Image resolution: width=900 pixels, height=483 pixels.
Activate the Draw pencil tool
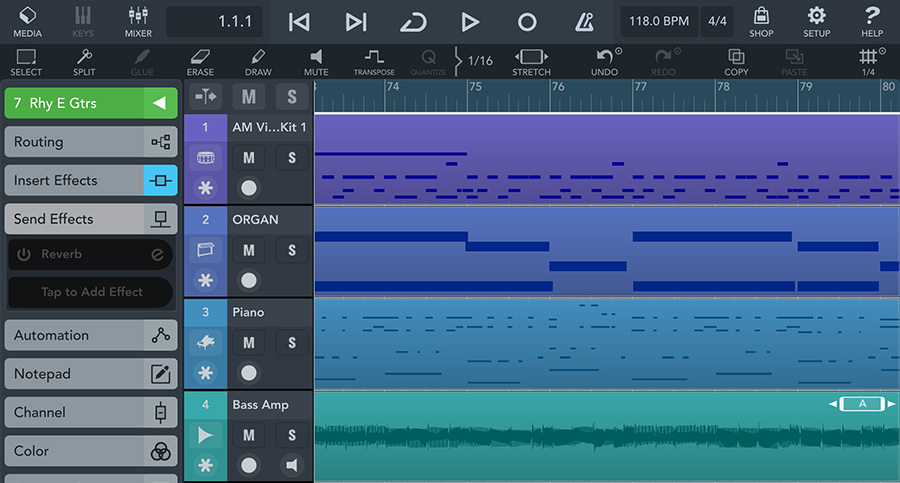pos(258,62)
